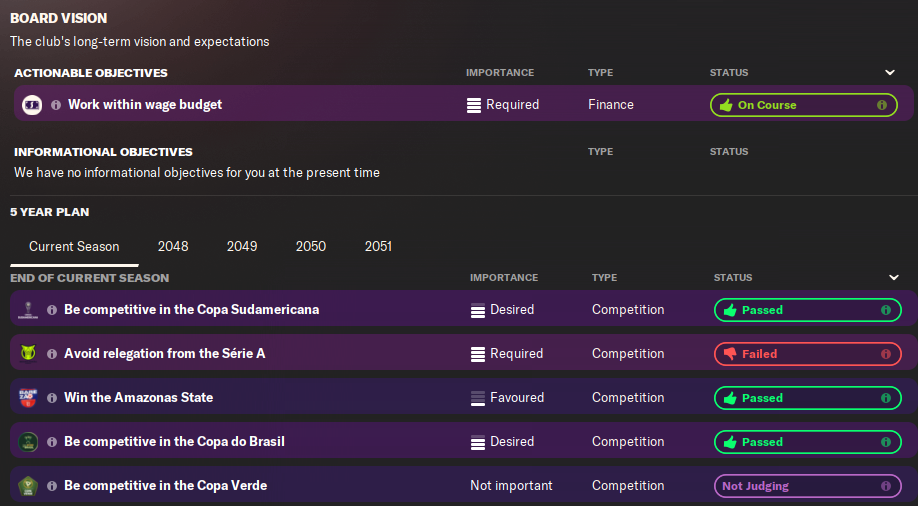Open Be competitive in the Copa Verde objective
Image resolution: width=918 pixels, height=506 pixels.
tap(166, 486)
